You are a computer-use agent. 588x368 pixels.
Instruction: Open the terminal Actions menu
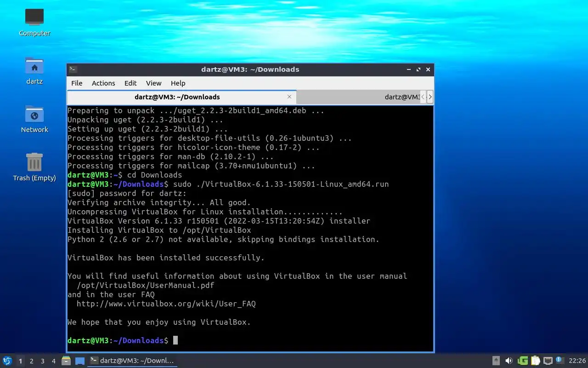click(x=103, y=83)
